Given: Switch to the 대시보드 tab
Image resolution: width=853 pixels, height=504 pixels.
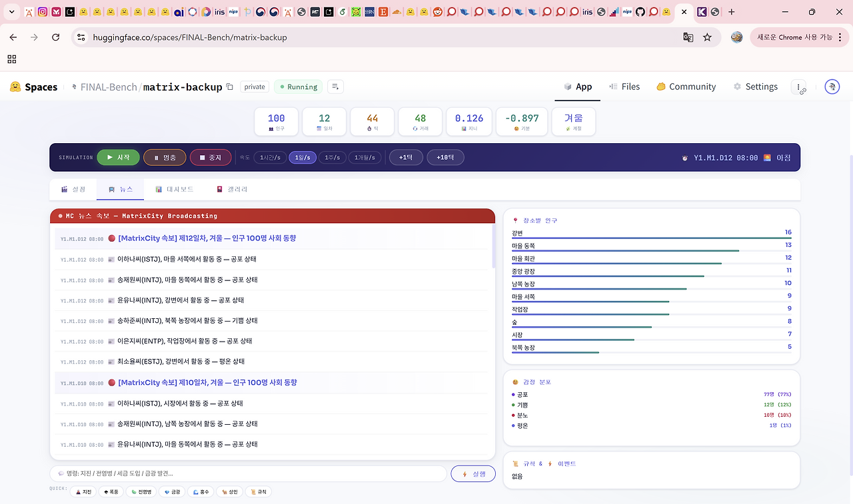Looking at the screenshot, I should point(175,188).
